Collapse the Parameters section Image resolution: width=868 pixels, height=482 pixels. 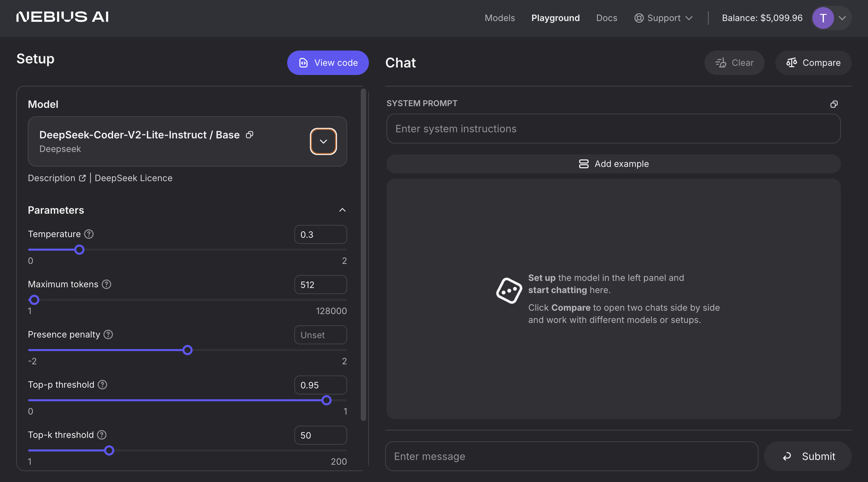click(x=342, y=210)
